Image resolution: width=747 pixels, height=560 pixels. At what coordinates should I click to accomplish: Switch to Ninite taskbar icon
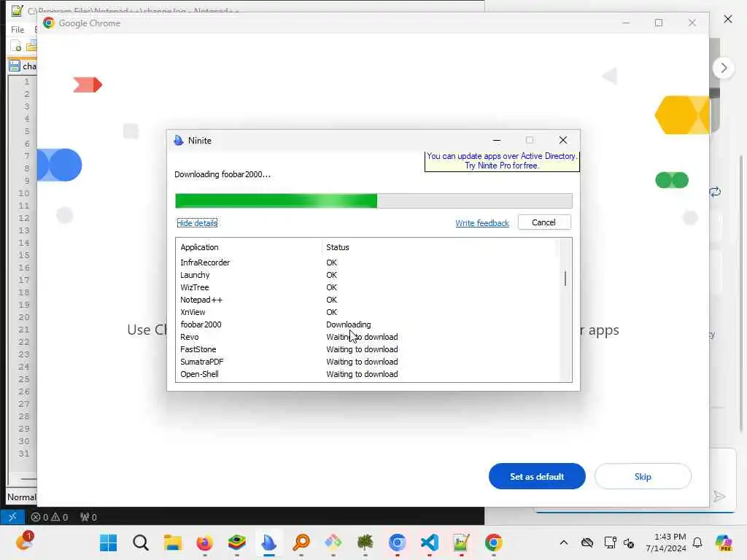point(268,542)
